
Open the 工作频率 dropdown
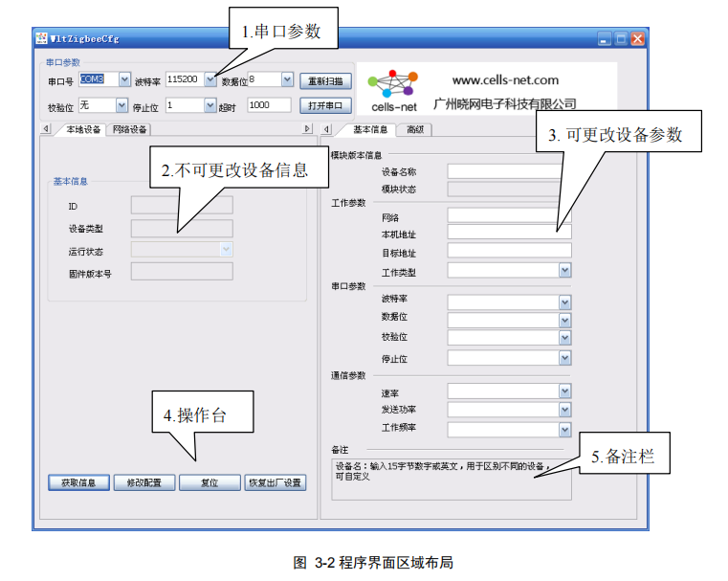click(564, 430)
